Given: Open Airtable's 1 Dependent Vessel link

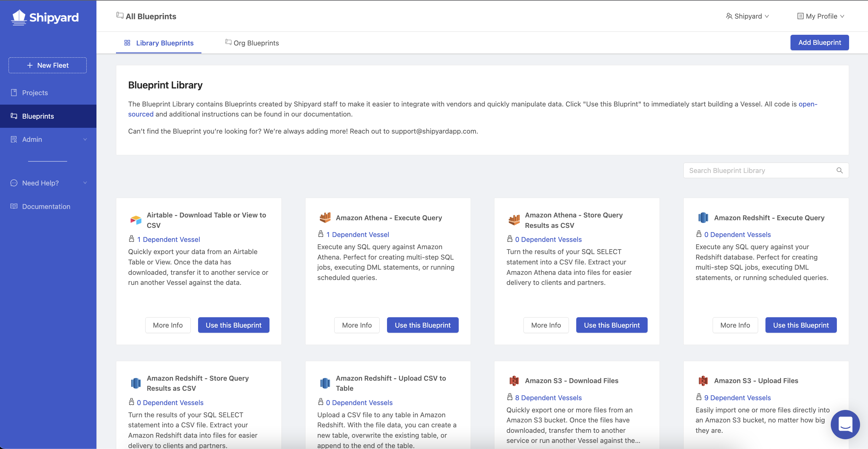Looking at the screenshot, I should coord(168,239).
